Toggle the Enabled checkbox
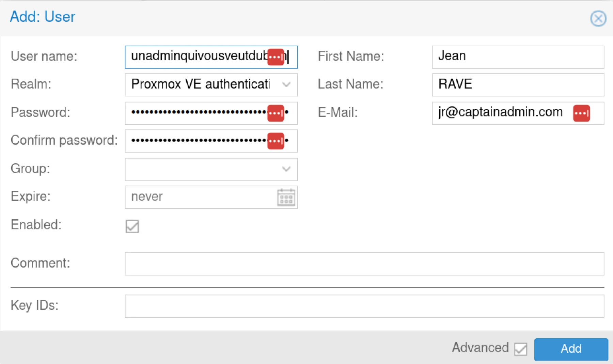Screen dimensions: 613x364 pyautogui.click(x=132, y=226)
